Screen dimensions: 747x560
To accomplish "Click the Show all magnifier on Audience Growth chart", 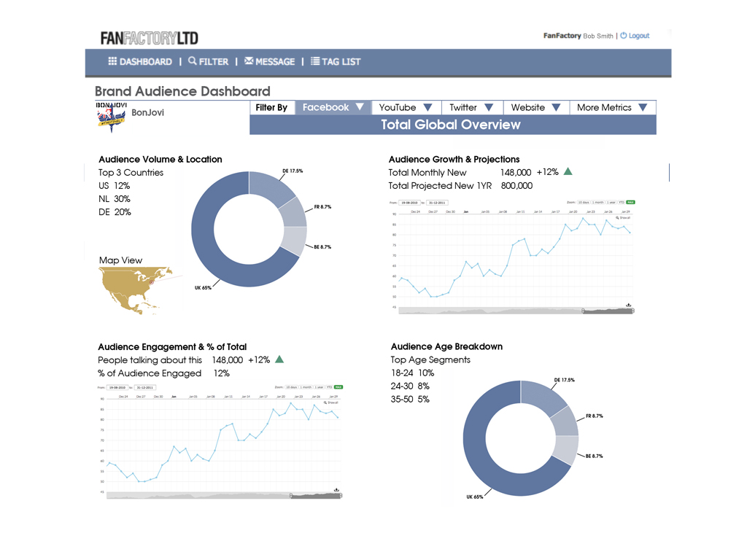I will click(x=617, y=217).
